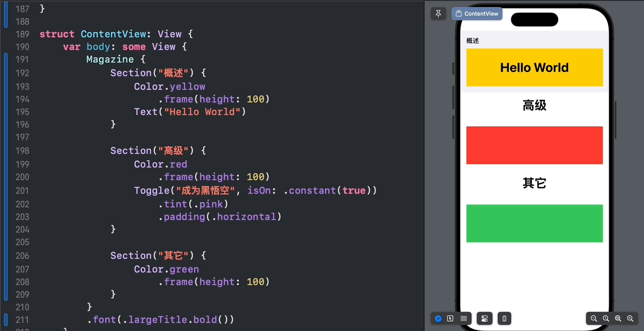Switch to selectable preview mode
Screen dimensions: 644x331
450,318
